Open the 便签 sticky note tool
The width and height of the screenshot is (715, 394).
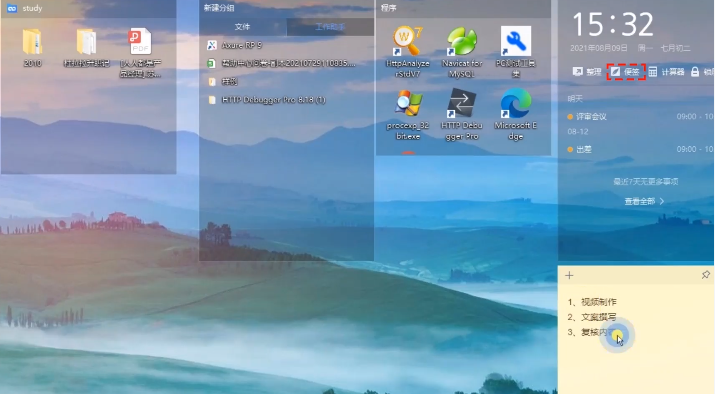click(626, 72)
